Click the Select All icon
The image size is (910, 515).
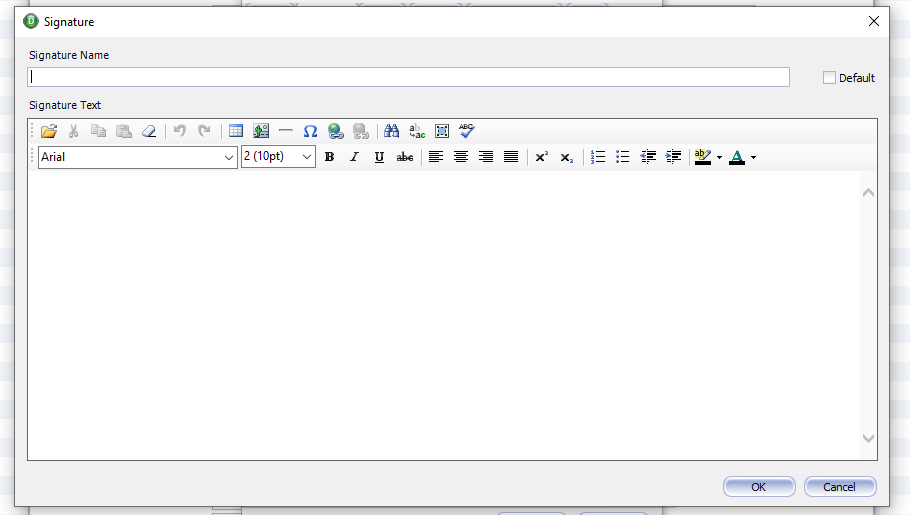pyautogui.click(x=442, y=131)
